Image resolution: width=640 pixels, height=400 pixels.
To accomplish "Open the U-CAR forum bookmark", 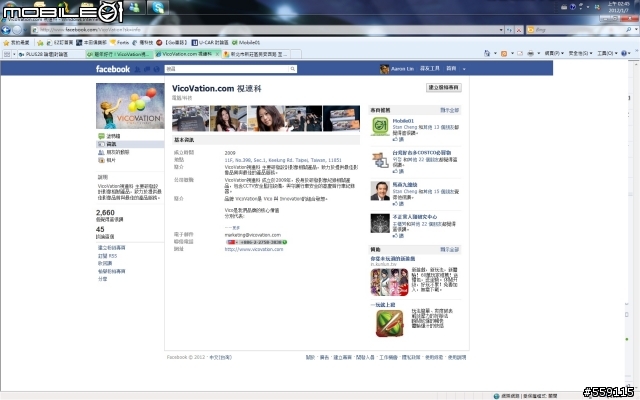I will pos(210,42).
